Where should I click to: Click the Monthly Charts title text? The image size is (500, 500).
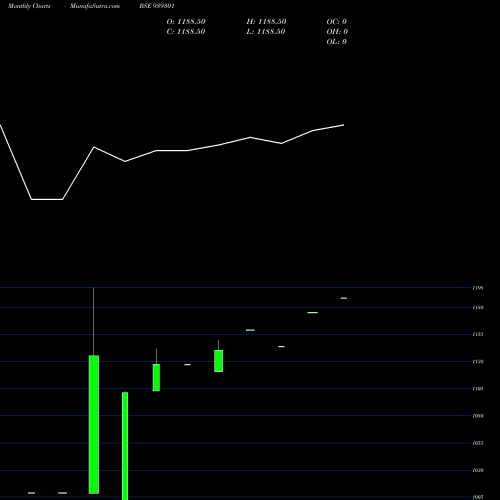point(29,6)
